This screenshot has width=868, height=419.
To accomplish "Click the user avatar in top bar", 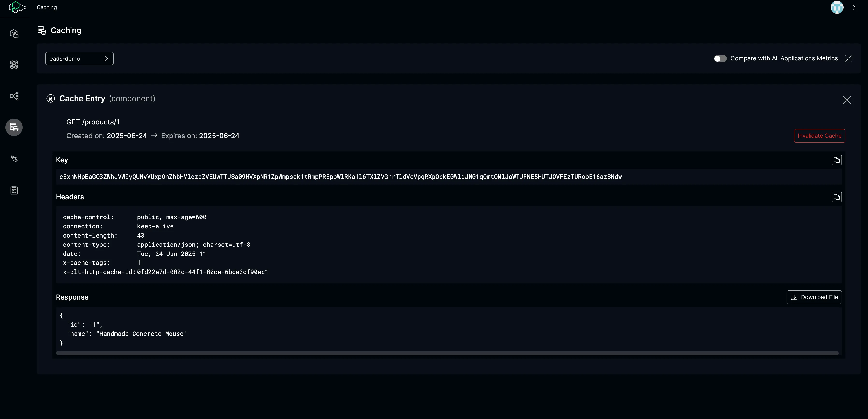I will click(837, 7).
